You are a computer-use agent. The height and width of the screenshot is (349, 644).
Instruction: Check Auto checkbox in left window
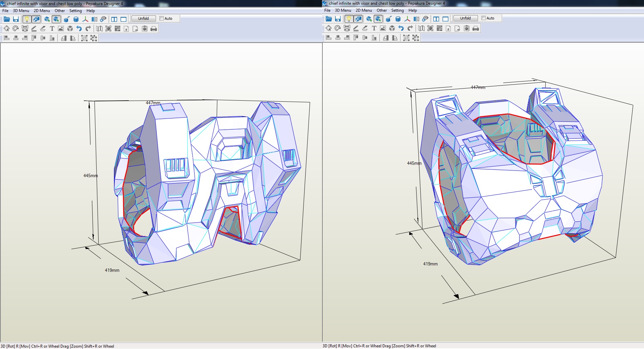tap(161, 18)
